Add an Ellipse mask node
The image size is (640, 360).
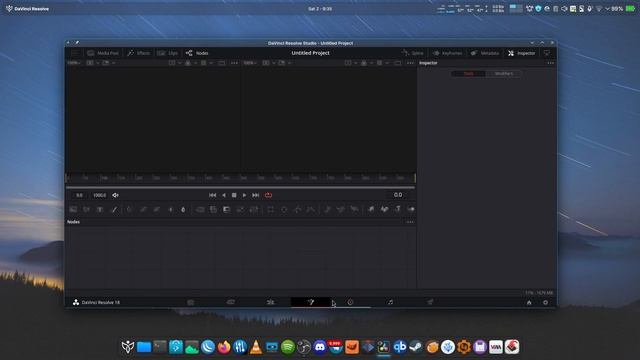(x=284, y=209)
